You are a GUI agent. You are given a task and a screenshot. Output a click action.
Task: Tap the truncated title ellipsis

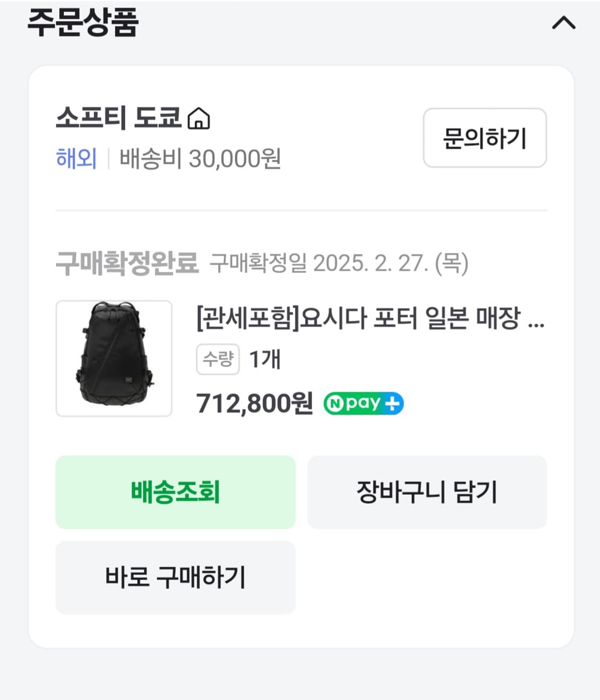[535, 320]
